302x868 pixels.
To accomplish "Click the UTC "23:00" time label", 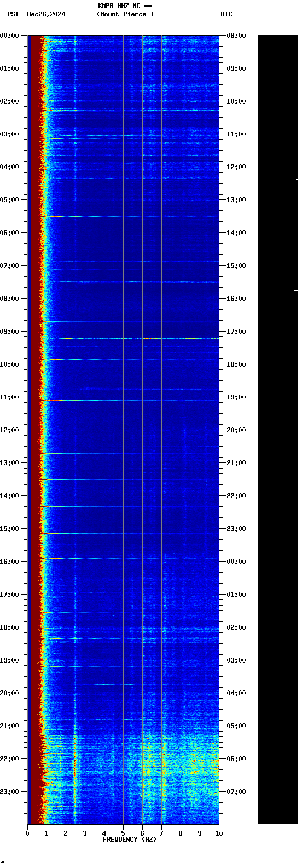I will coord(236,529).
